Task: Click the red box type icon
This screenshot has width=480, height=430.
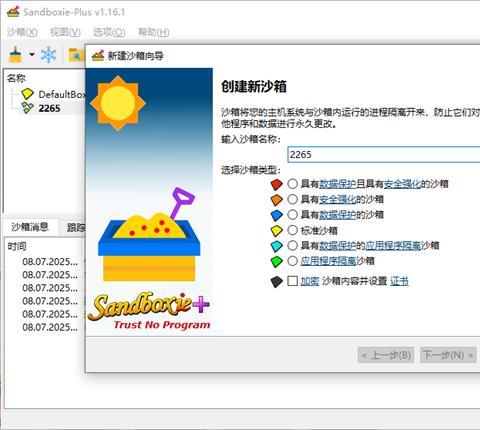Action: [x=277, y=184]
